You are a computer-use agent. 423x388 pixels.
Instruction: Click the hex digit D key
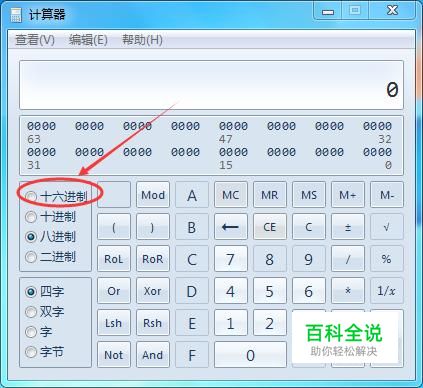192,291
